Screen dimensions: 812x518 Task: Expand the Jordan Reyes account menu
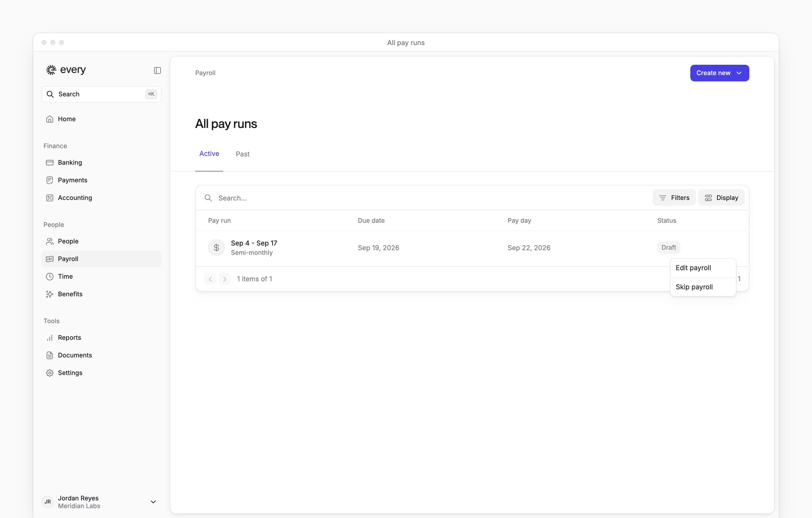pyautogui.click(x=153, y=502)
